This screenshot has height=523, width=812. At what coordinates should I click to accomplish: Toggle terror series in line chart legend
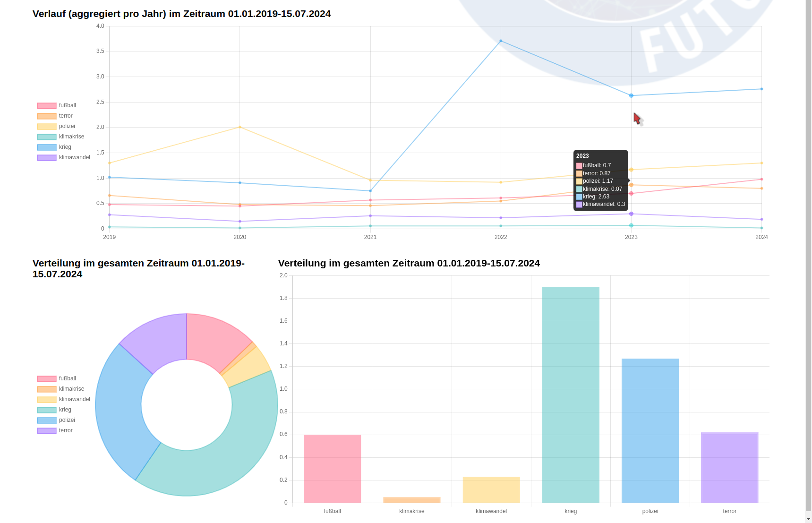(55, 116)
